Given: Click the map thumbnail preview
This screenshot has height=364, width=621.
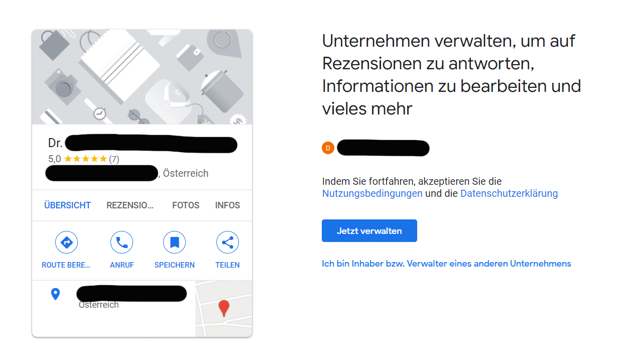Looking at the screenshot, I should (x=224, y=308).
